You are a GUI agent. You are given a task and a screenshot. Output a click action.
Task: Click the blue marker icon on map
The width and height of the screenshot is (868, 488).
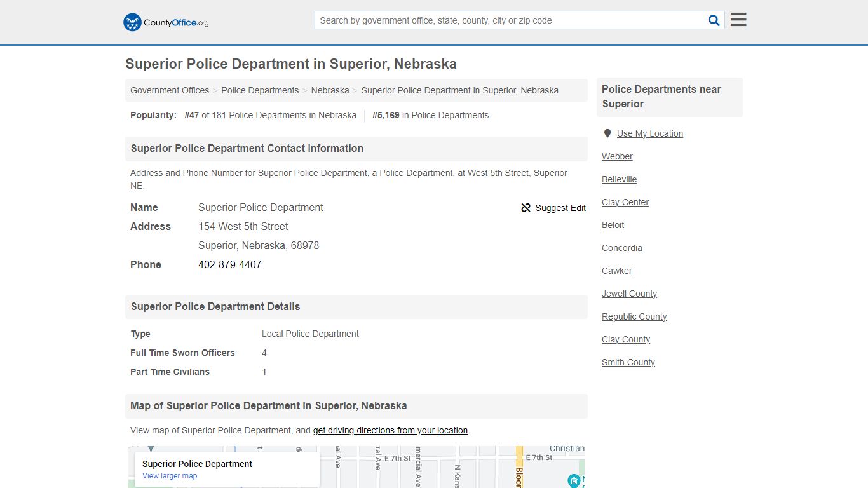tap(574, 481)
